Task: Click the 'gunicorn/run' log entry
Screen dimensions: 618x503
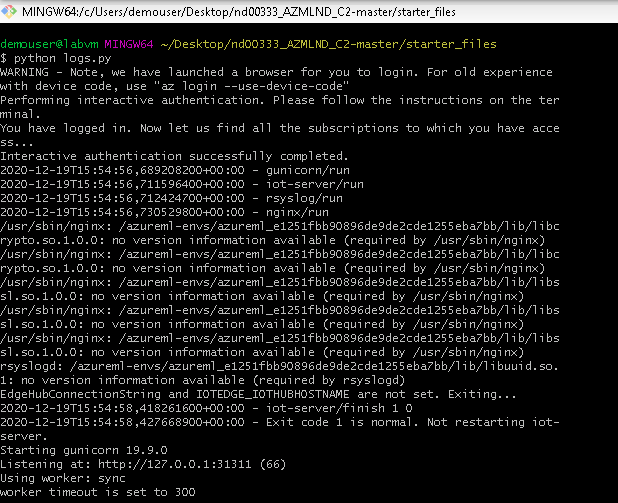Action: click(175, 170)
